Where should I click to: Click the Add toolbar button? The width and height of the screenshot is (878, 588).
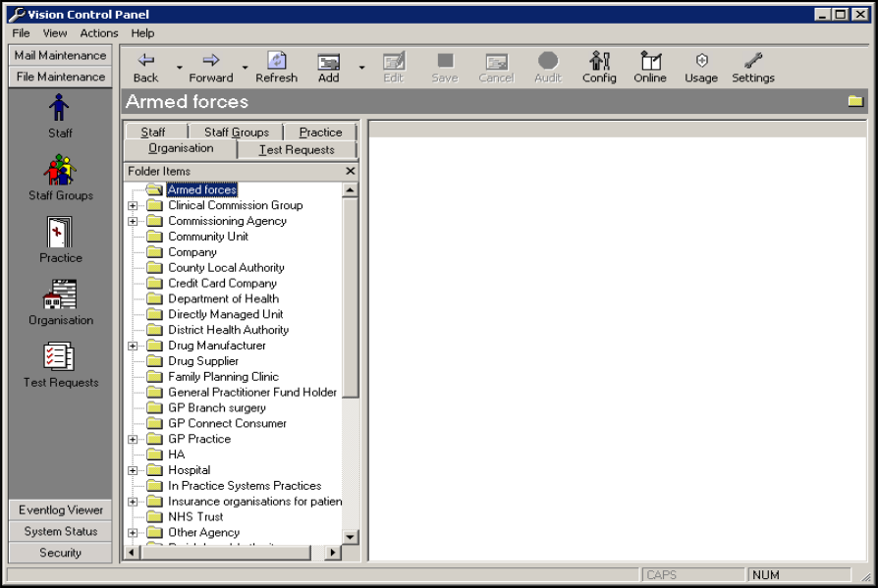pos(329,62)
